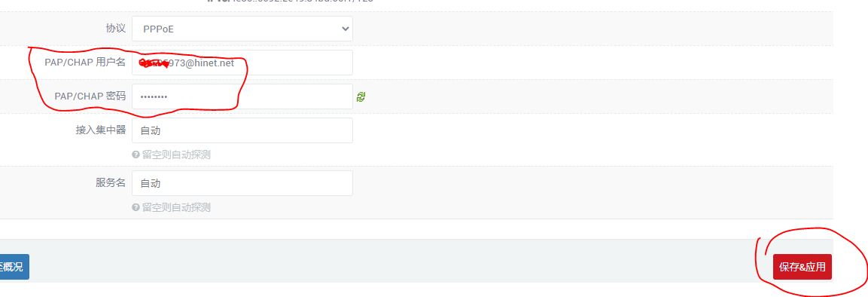Focus the PAP/CHAP 用户名 input field

242,63
